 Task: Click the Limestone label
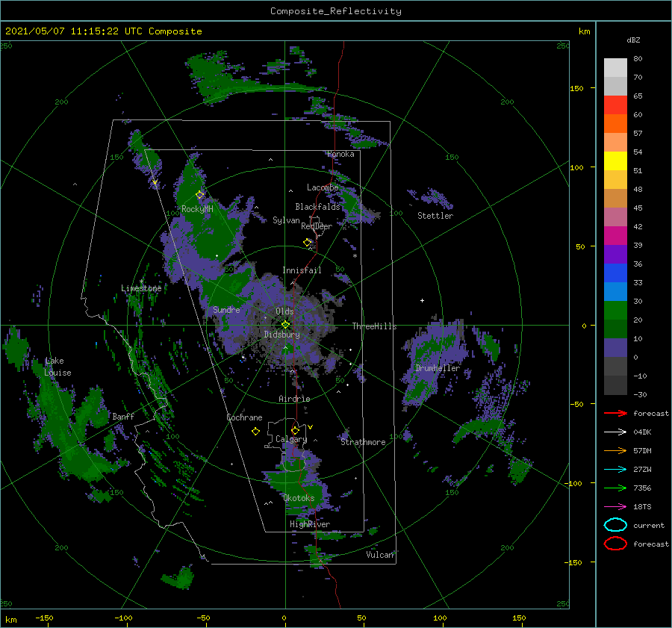141,288
